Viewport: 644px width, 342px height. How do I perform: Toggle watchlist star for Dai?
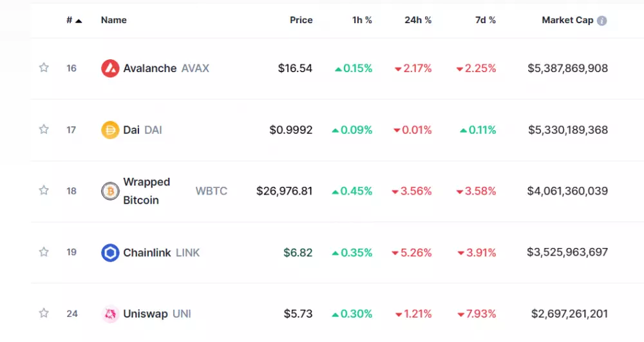44,129
